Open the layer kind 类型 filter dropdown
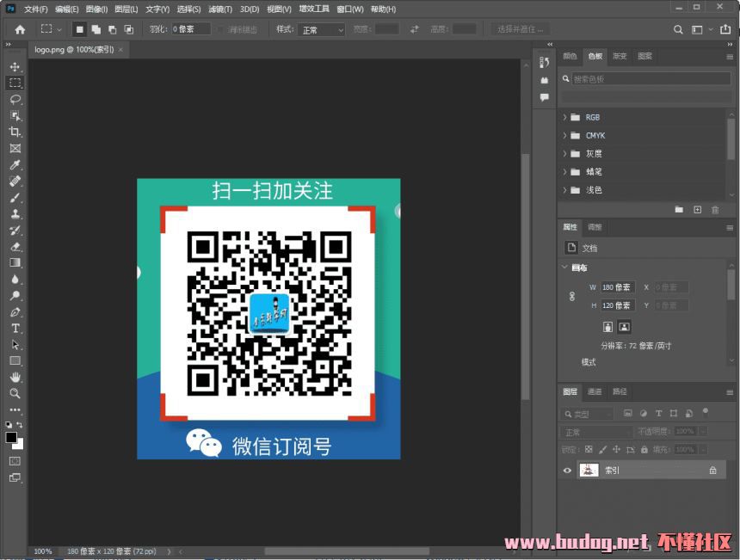The image size is (740, 560). click(588, 414)
